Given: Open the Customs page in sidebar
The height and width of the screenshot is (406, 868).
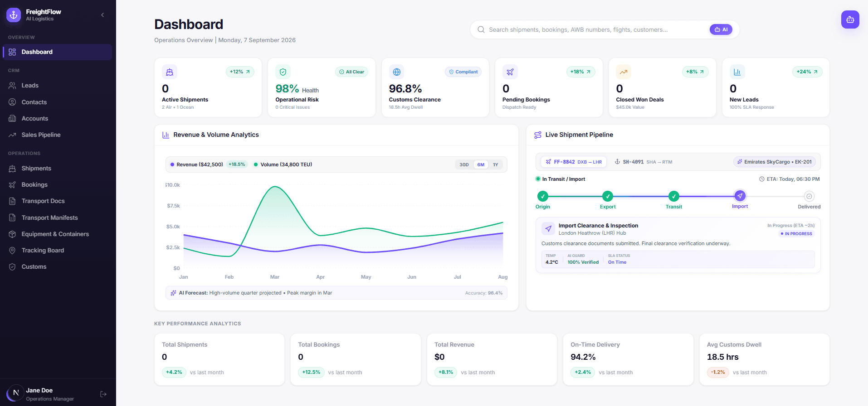Looking at the screenshot, I should 57,267.
